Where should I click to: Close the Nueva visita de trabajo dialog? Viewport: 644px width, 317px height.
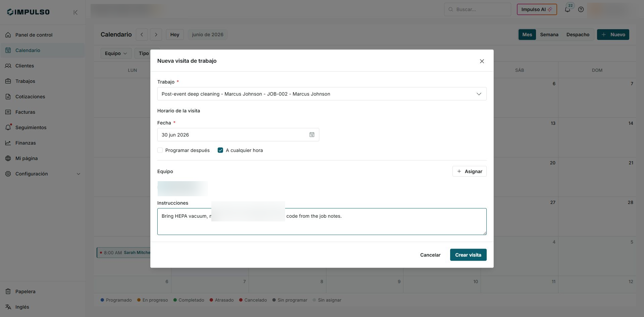pos(482,61)
